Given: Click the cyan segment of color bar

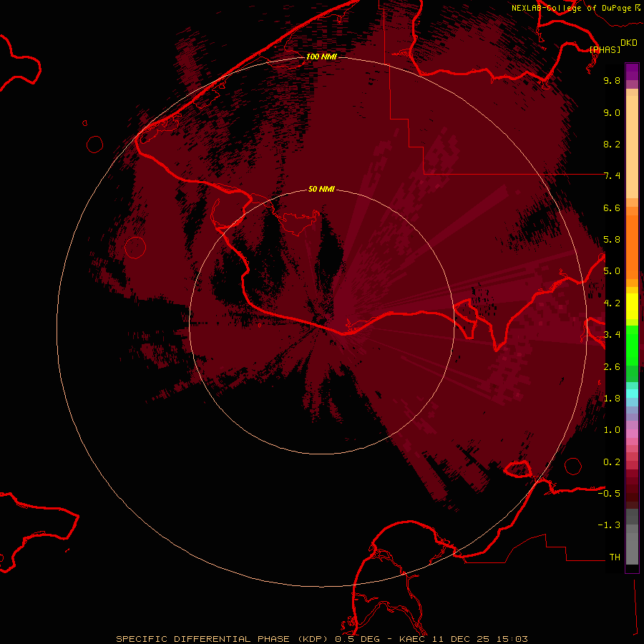Looking at the screenshot, I should [632, 394].
